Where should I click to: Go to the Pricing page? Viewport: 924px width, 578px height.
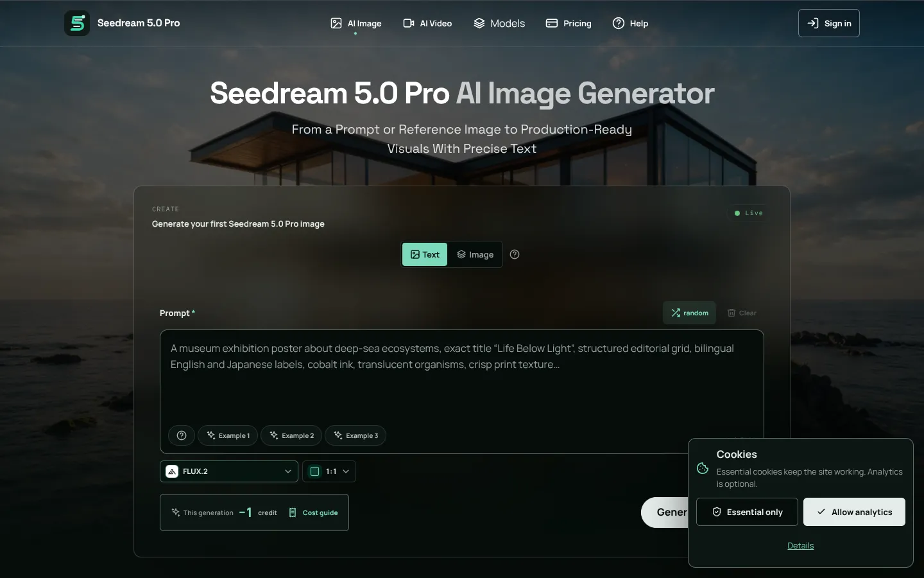[569, 23]
